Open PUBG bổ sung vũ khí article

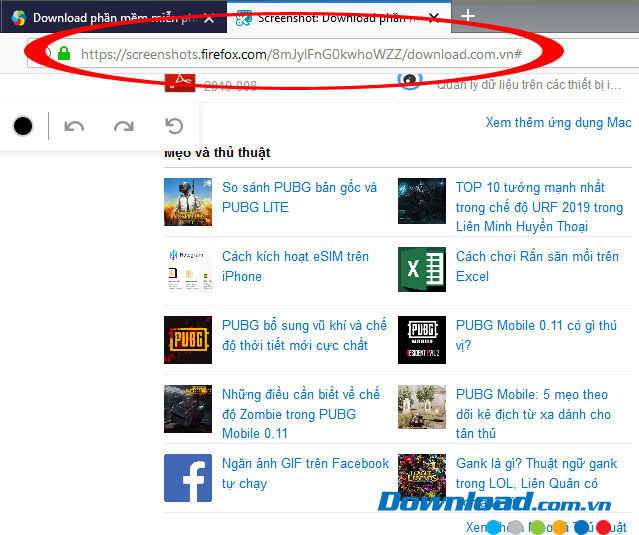[x=304, y=335]
